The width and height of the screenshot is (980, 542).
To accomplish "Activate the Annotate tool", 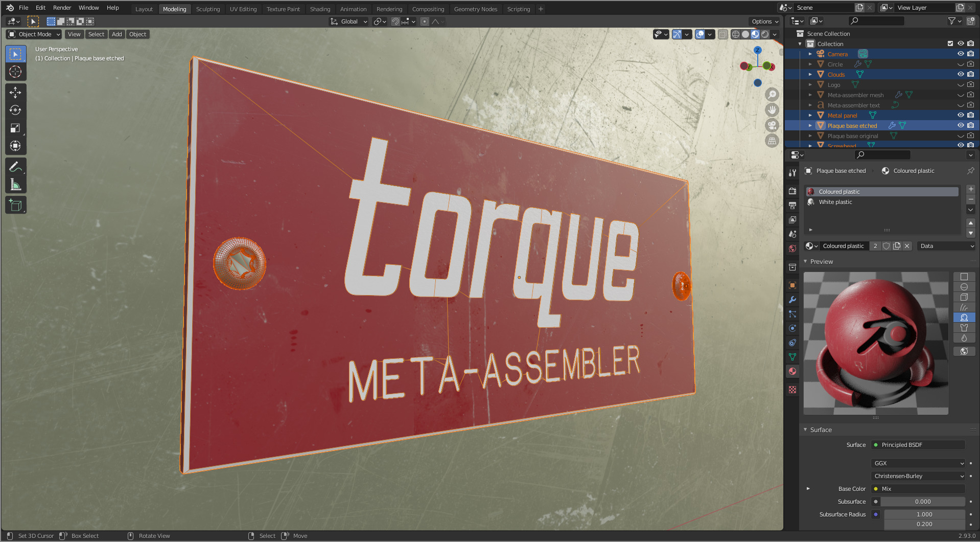I will click(x=15, y=167).
